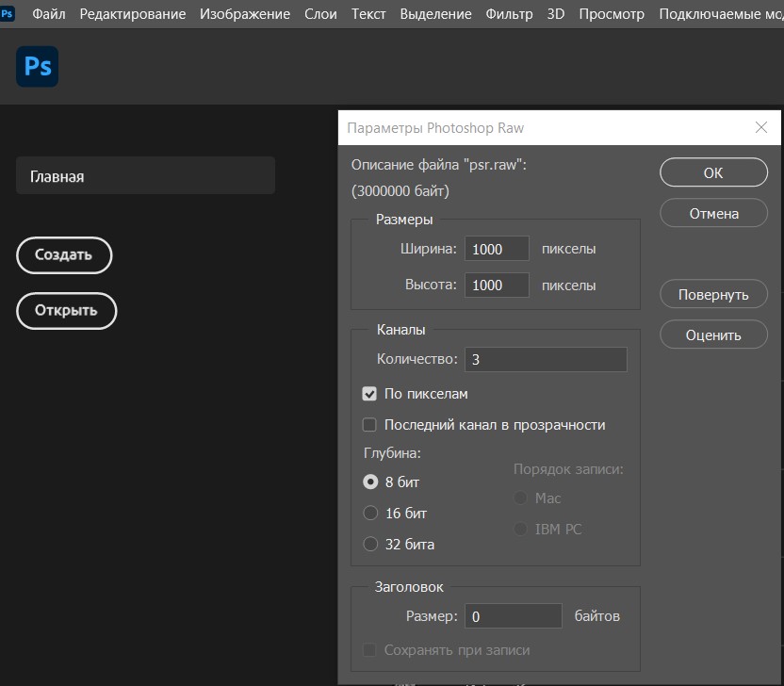784x686 pixels.
Task: Open the Файл menu
Action: click(49, 14)
